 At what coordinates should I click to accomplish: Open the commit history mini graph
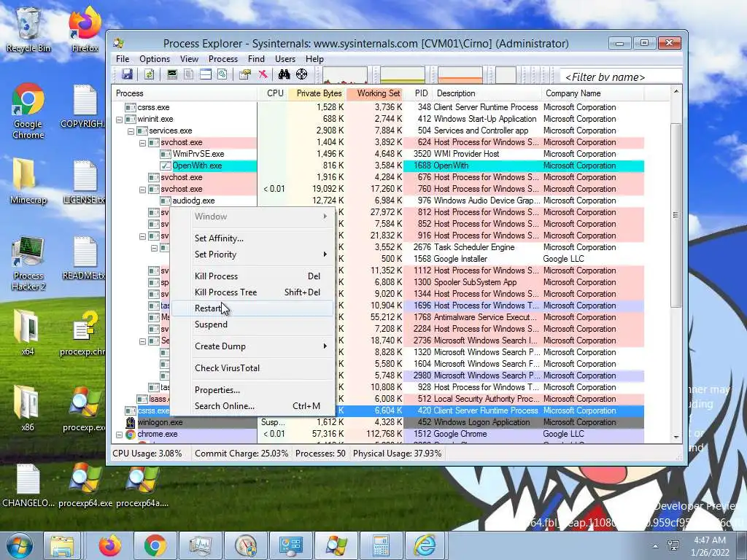click(x=402, y=75)
